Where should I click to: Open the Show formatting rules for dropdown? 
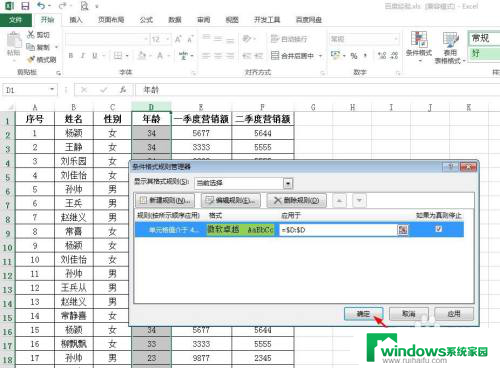[288, 183]
